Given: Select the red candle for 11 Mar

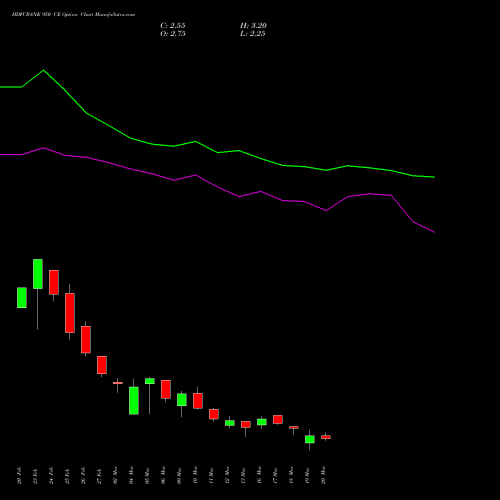Looking at the screenshot, I should pos(214,414).
